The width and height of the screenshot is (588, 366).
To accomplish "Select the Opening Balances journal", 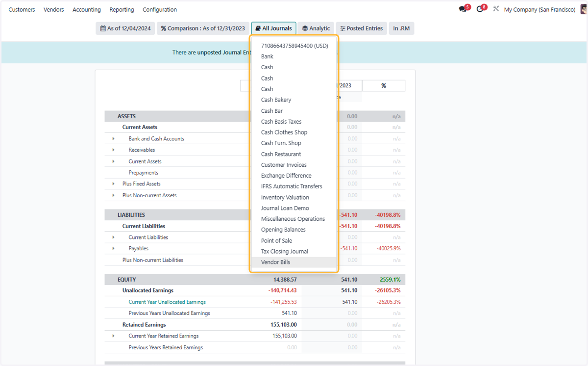I will (x=294, y=230).
